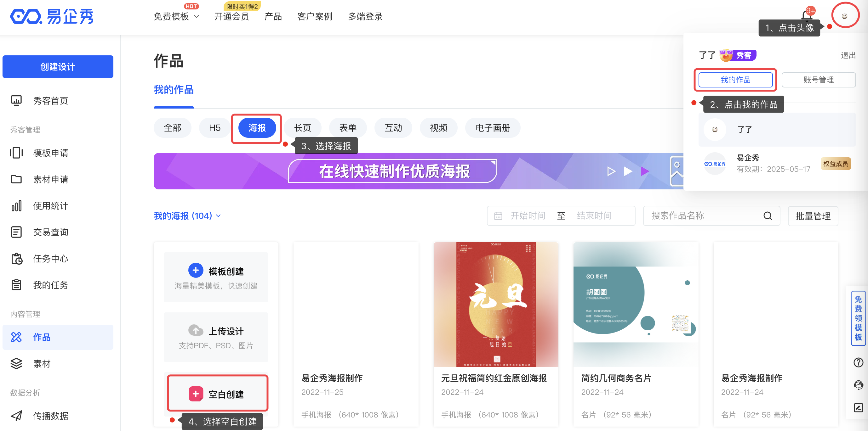The width and height of the screenshot is (868, 431).
Task: Expand 我的海报 (104) dropdown
Action: [x=187, y=216]
